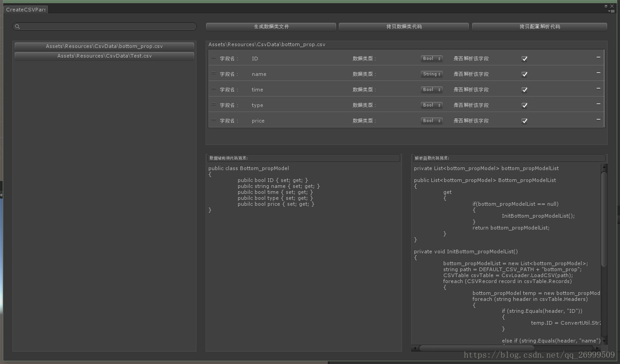This screenshot has width=620, height=364.
Task: Uncheck parse-field checkbox for time
Action: [x=524, y=90]
